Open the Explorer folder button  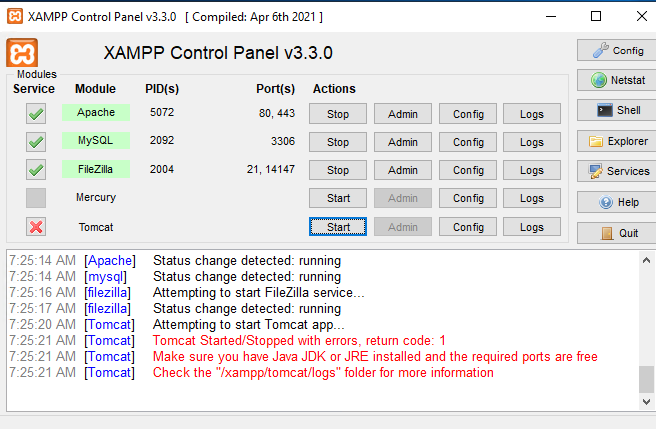pos(617,141)
